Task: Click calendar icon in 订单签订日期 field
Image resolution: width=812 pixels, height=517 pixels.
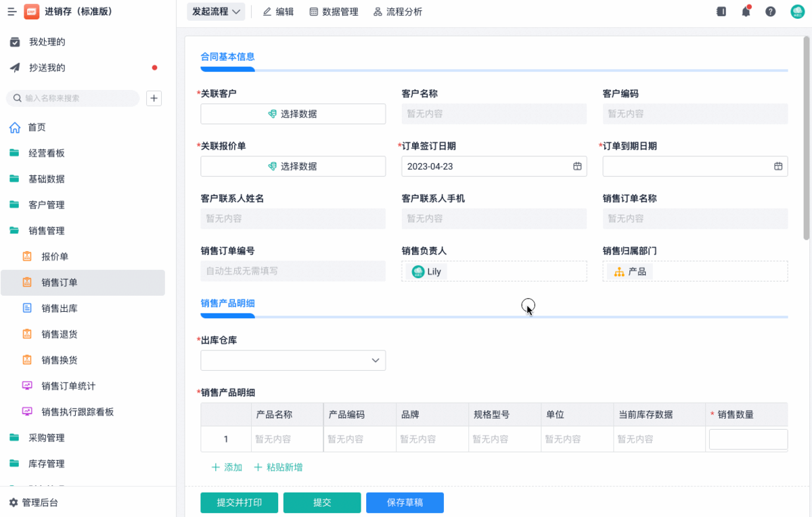Action: pyautogui.click(x=577, y=166)
